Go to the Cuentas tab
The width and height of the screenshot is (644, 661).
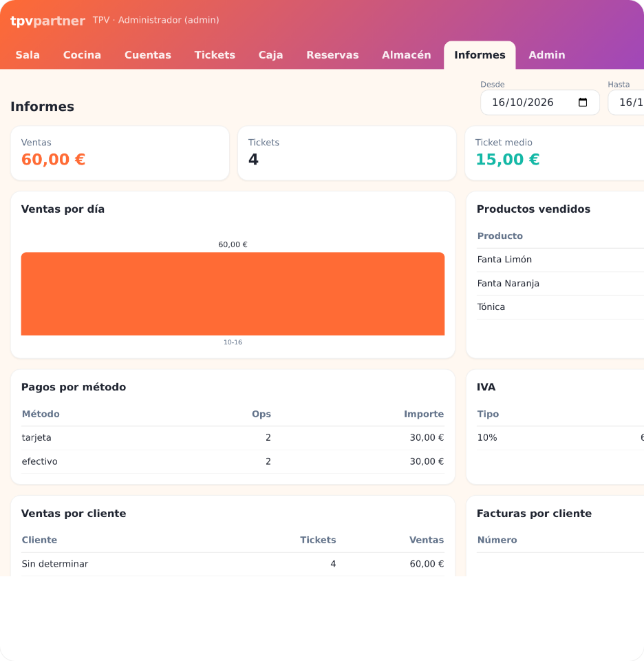coord(148,55)
